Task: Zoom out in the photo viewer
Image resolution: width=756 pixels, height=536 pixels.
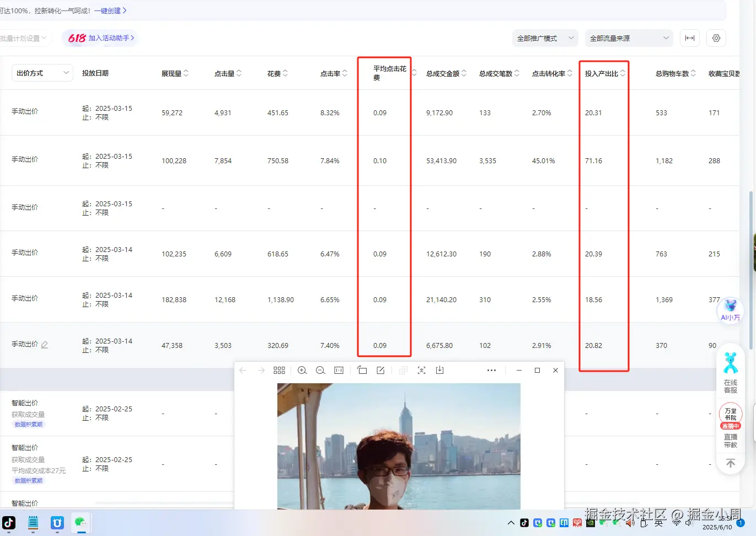Action: 320,371
